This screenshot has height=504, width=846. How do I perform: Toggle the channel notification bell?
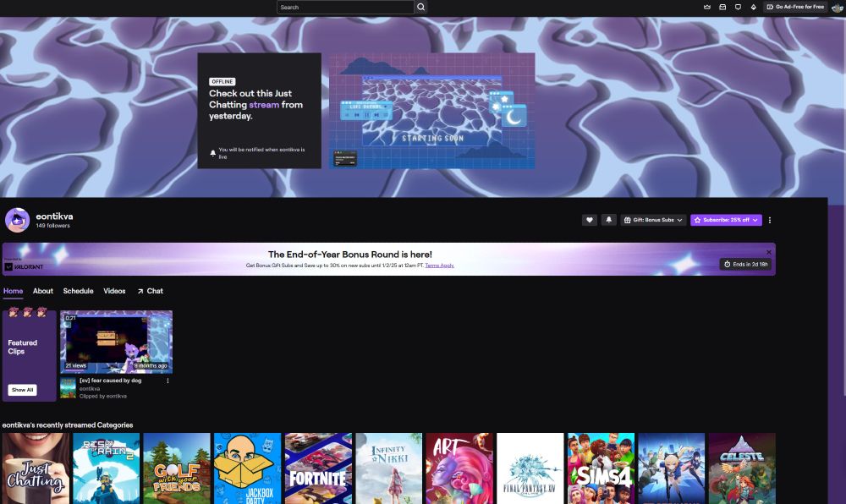608,220
